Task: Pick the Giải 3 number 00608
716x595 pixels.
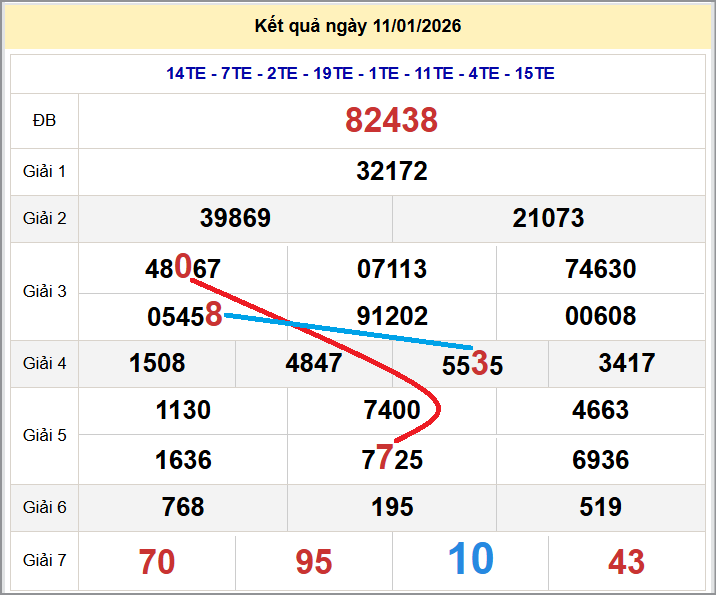Action: (600, 316)
